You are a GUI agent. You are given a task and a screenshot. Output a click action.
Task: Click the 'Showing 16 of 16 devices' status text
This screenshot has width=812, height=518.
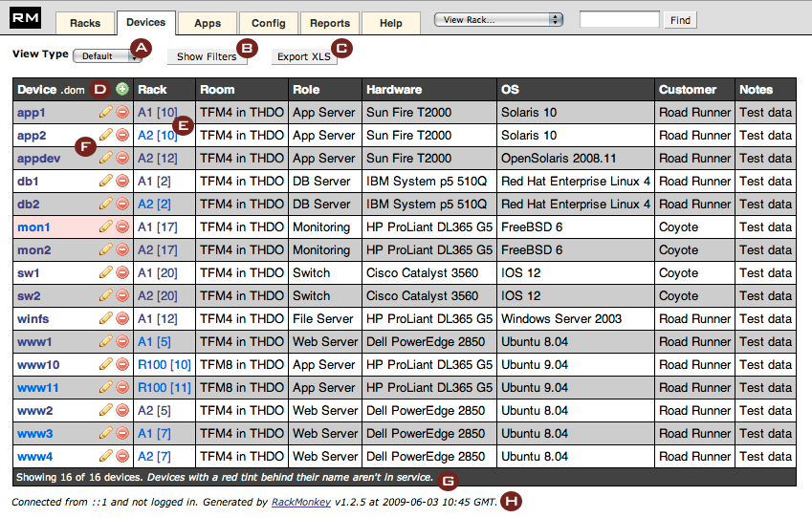[x=78, y=477]
